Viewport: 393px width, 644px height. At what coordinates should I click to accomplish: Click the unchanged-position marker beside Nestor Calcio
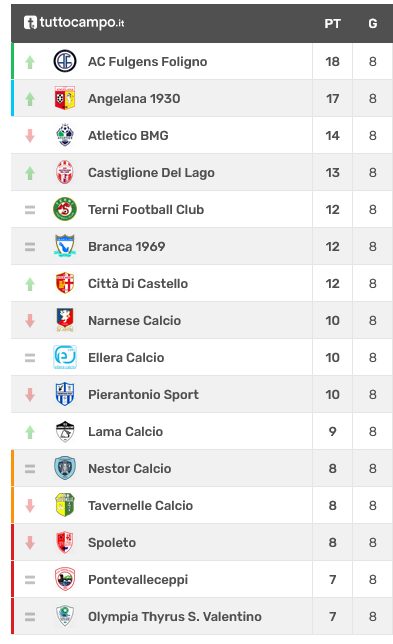tap(30, 469)
